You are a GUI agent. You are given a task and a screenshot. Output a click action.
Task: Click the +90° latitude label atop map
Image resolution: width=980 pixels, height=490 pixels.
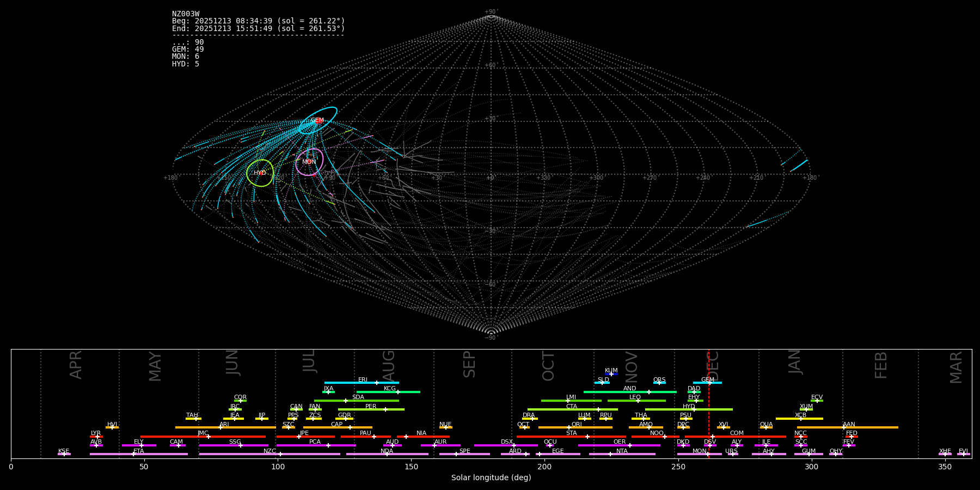pos(491,12)
